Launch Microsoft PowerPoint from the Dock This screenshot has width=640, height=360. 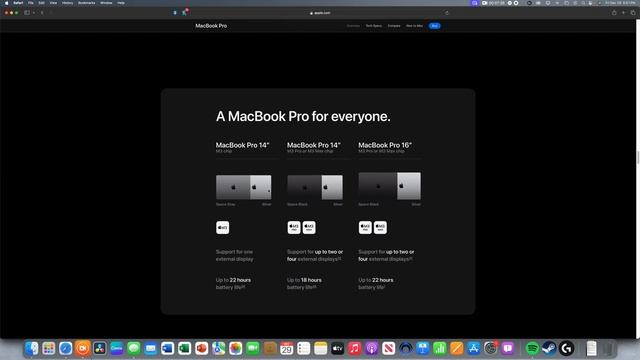coord(202,348)
